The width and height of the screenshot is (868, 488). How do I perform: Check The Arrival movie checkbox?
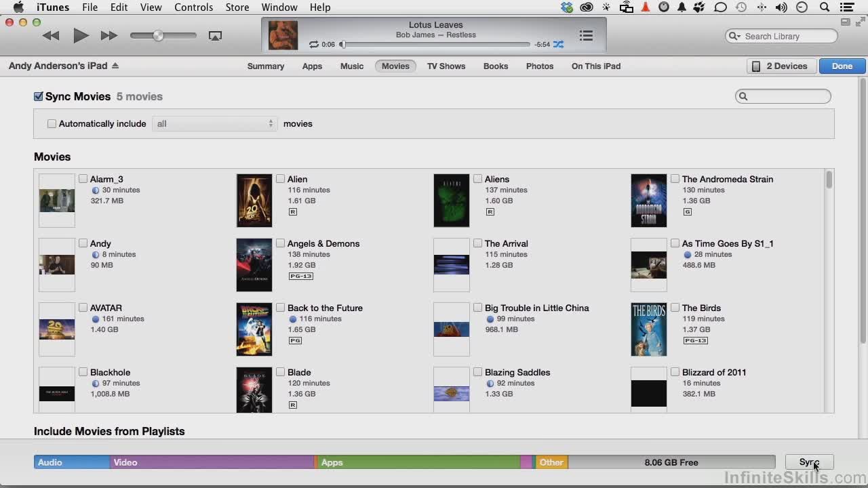pyautogui.click(x=477, y=243)
